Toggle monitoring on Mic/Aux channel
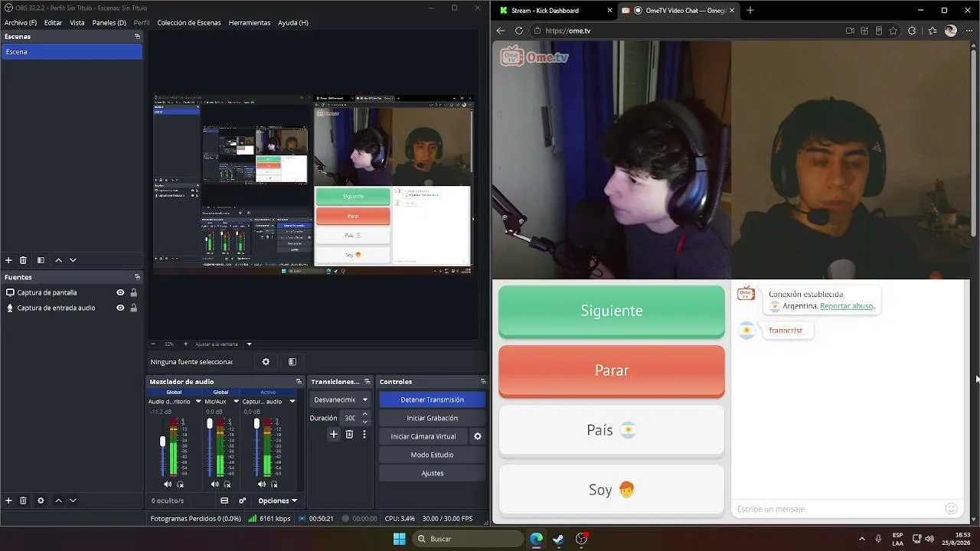The image size is (980, 551). [227, 484]
